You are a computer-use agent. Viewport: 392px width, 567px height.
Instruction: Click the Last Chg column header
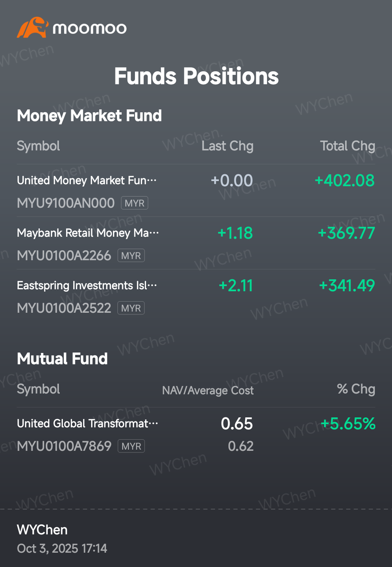227,146
